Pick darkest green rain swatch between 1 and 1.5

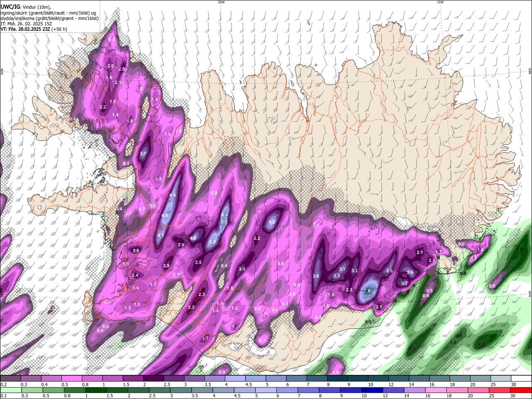pyautogui.click(x=96, y=390)
